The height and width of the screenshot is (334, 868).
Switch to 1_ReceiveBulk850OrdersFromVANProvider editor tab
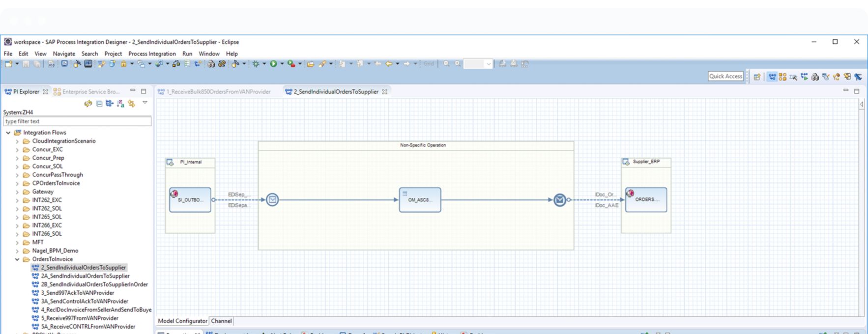click(x=218, y=92)
